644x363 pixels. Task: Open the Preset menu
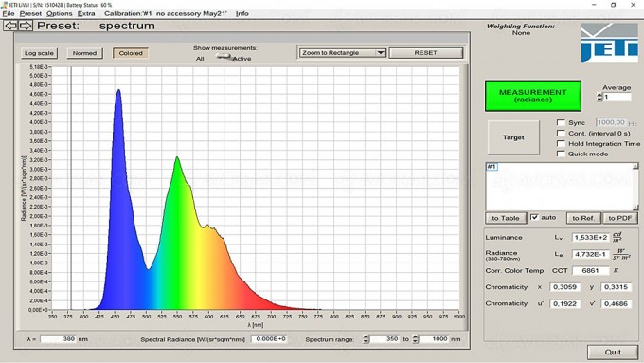click(x=30, y=13)
